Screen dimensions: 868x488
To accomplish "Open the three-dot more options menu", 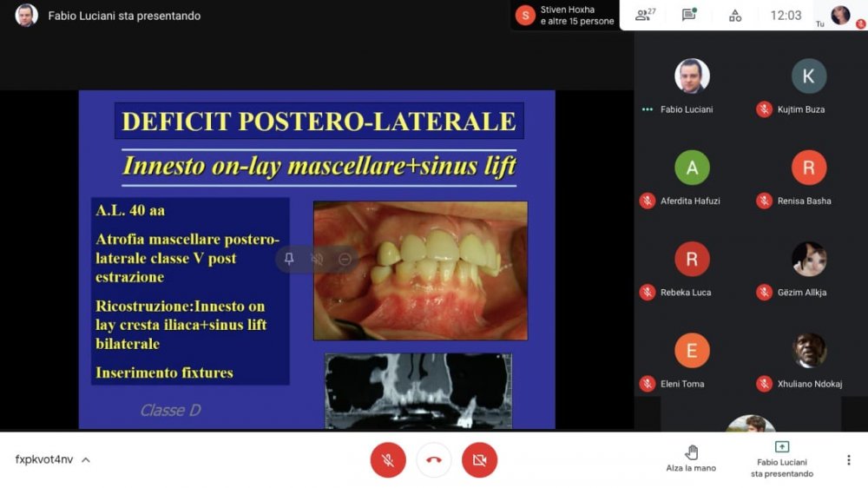I will point(849,459).
